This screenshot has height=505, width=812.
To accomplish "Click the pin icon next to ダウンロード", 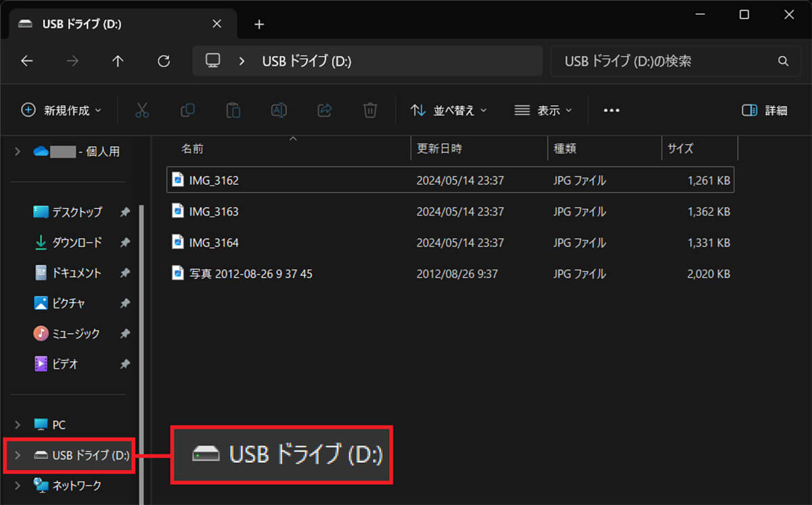I will 125,242.
